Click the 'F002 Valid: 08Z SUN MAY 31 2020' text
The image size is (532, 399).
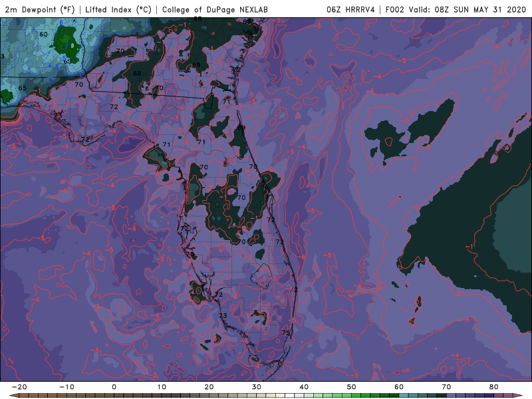(x=456, y=9)
